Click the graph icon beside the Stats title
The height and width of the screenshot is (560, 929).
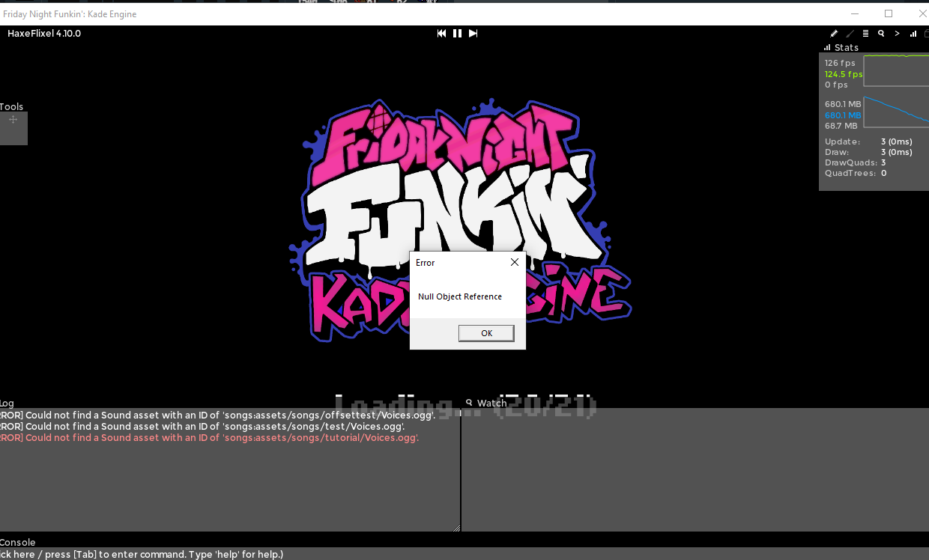(826, 47)
